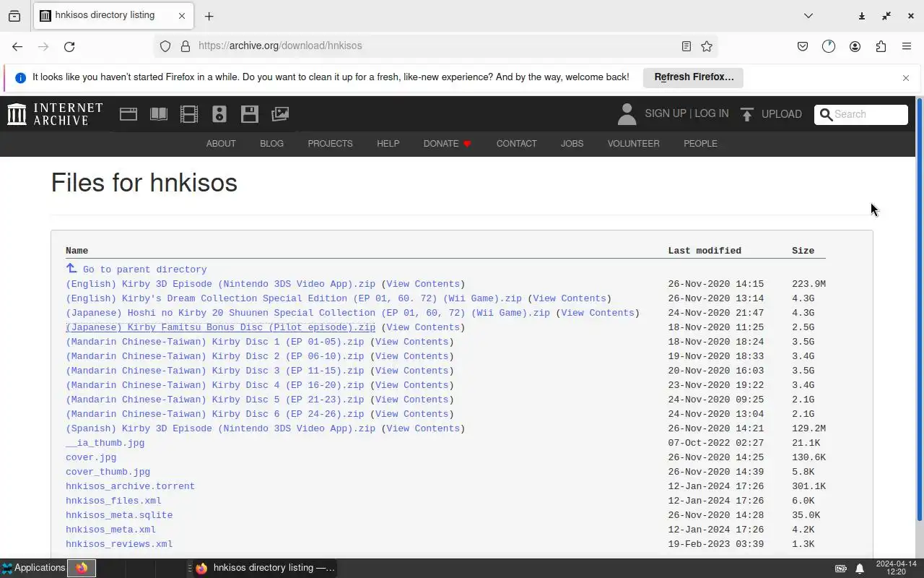Open the Texts book icon
924x578 pixels.
pos(159,114)
